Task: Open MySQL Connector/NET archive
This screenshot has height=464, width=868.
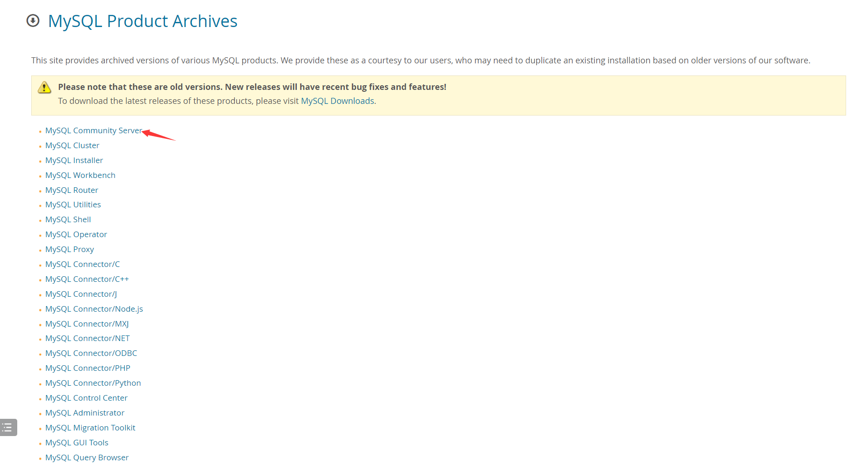Action: [x=88, y=338]
